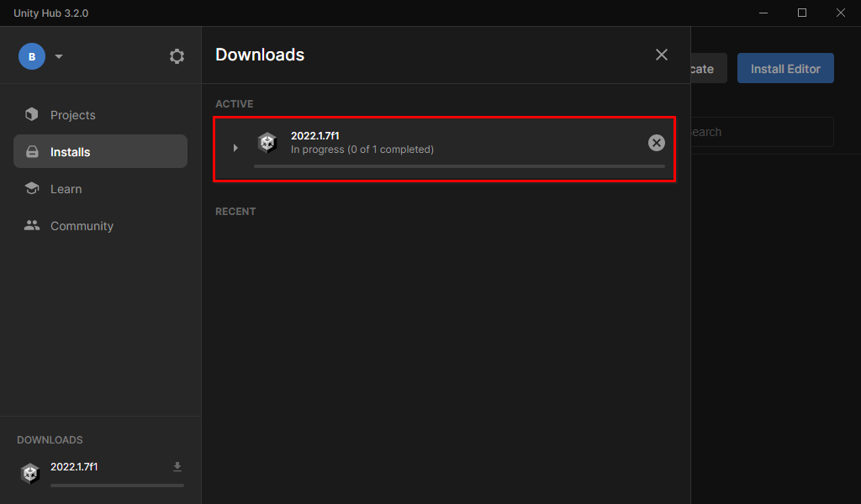
Task: Select the Installs sidebar item
Action: pyautogui.click(x=101, y=151)
